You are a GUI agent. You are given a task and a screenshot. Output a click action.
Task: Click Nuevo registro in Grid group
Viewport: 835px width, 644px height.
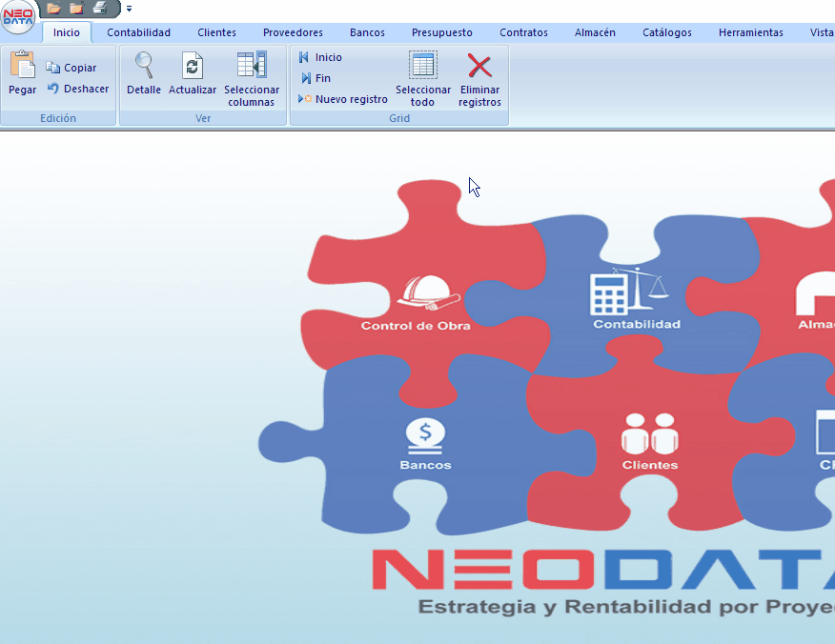[343, 99]
